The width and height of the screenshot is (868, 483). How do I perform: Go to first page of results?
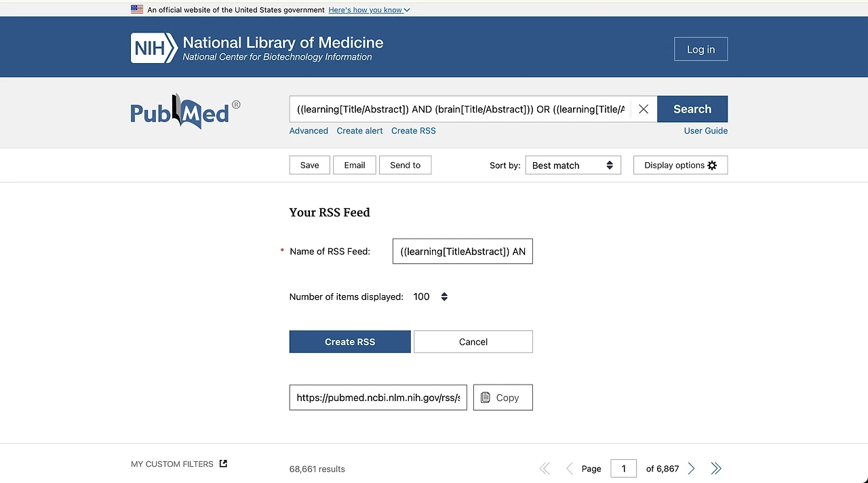tap(545, 469)
